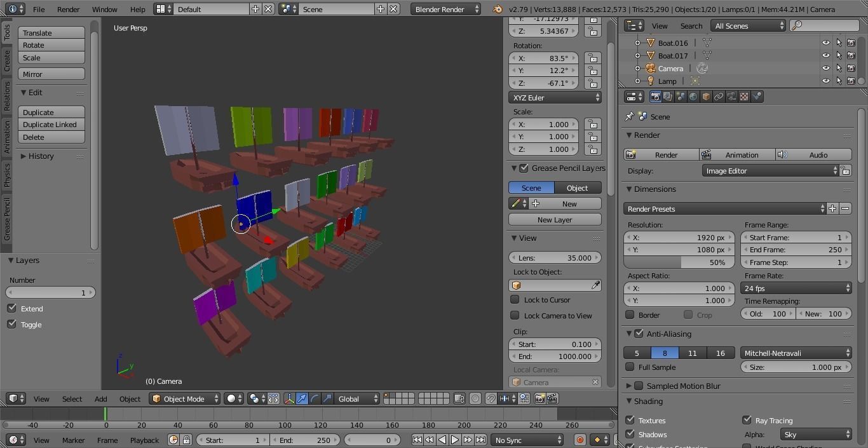
Task: Toggle the snap magnet icon in 3D header
Action: click(x=491, y=398)
